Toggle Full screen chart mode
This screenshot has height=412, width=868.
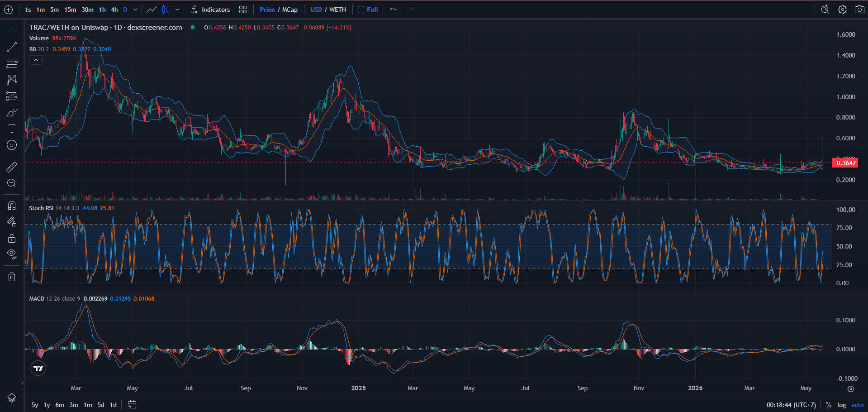pyautogui.click(x=368, y=10)
